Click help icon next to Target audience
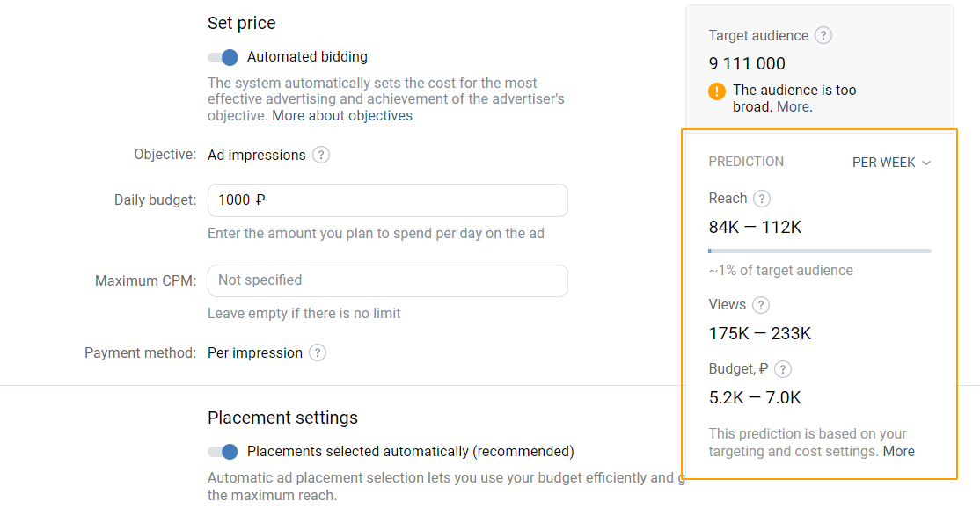980x523 pixels. 823,36
